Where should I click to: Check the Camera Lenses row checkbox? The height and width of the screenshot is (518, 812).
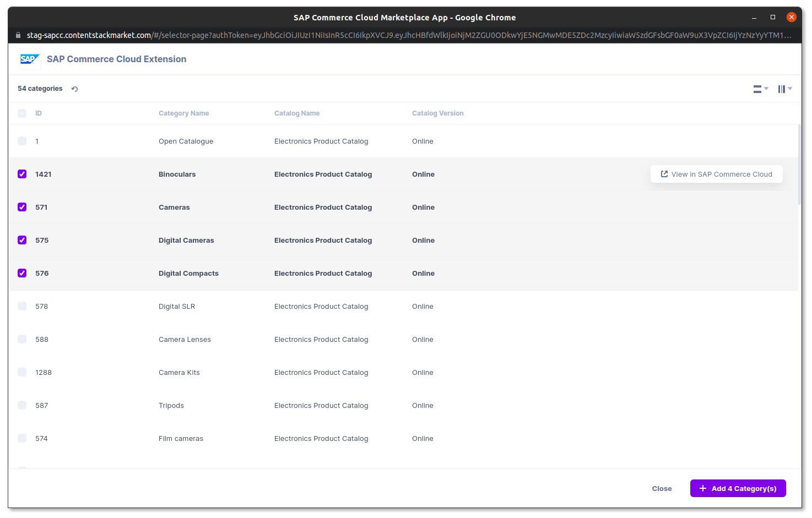(x=22, y=339)
